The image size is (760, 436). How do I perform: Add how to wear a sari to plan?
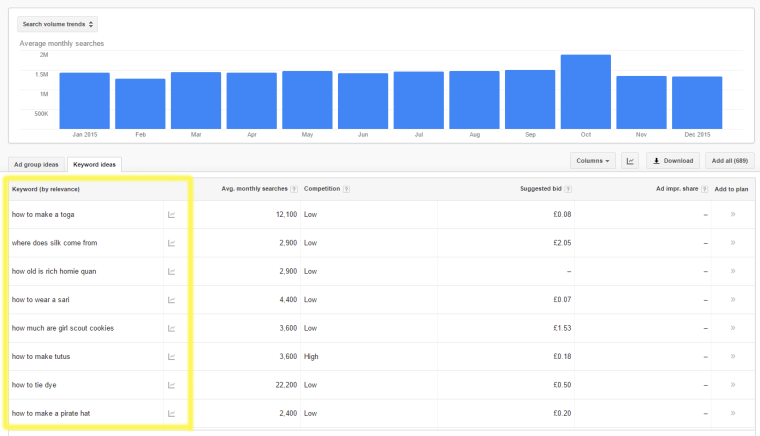tap(733, 299)
